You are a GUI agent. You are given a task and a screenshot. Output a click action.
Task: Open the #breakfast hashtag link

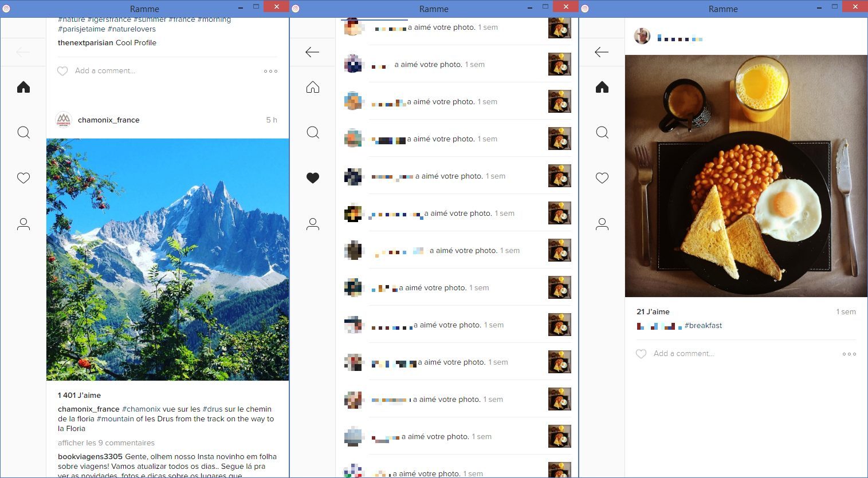point(703,326)
